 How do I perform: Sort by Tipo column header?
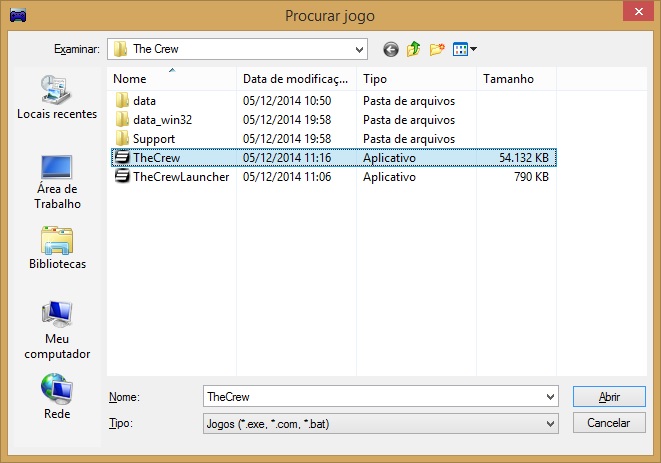click(x=416, y=79)
